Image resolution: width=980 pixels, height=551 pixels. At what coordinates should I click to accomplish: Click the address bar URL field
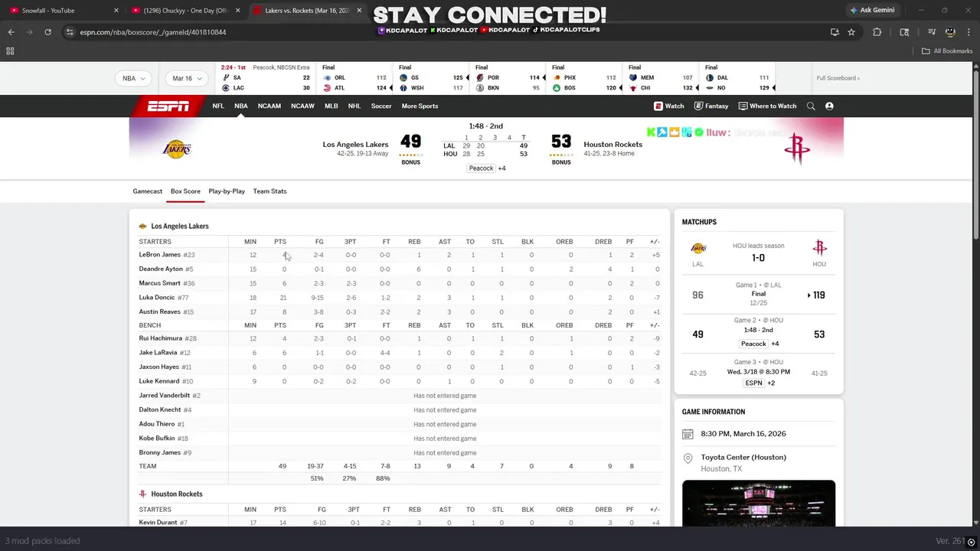point(444,32)
